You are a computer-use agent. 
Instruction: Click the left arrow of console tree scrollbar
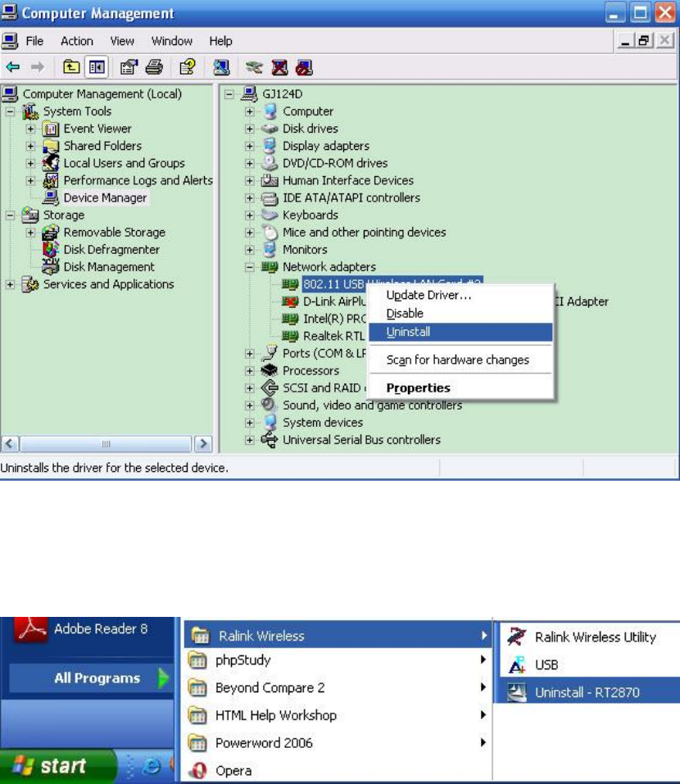[10, 443]
